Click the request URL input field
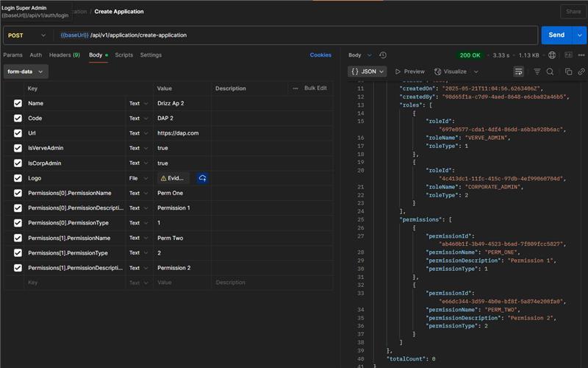Viewport: 588px width, 368px height. tap(294, 35)
